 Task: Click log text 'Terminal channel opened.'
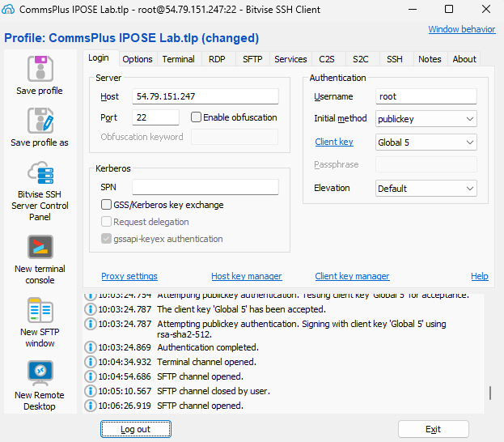click(206, 362)
